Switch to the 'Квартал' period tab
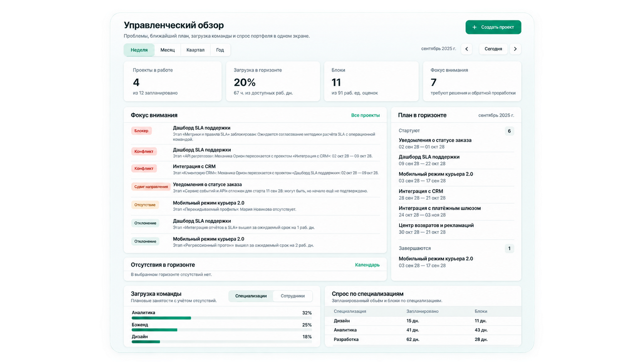Screen dimensions: 644x362 (x=195, y=50)
